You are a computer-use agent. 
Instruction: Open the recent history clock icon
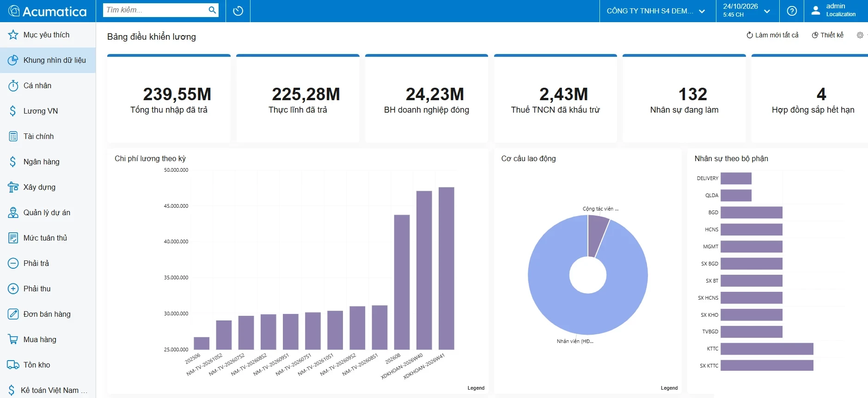tap(238, 11)
